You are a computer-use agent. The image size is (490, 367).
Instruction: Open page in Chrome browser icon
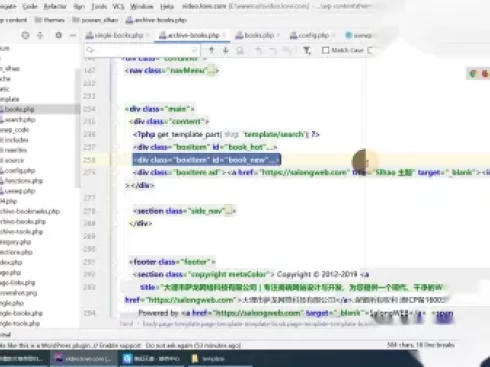[472, 74]
